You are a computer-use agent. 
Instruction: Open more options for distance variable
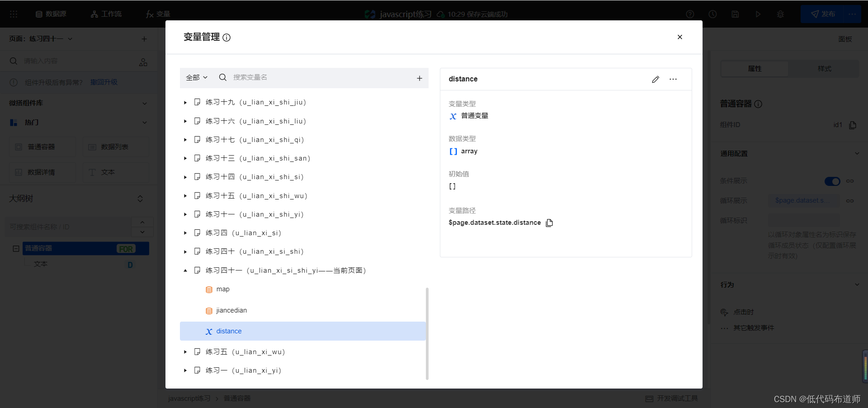(x=673, y=79)
